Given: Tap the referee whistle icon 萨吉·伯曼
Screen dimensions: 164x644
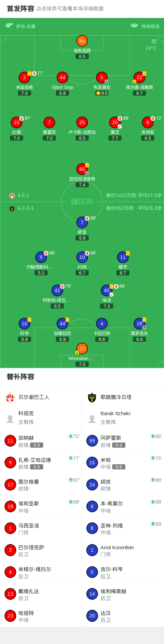Looking at the screenshot, I should 9,26.
